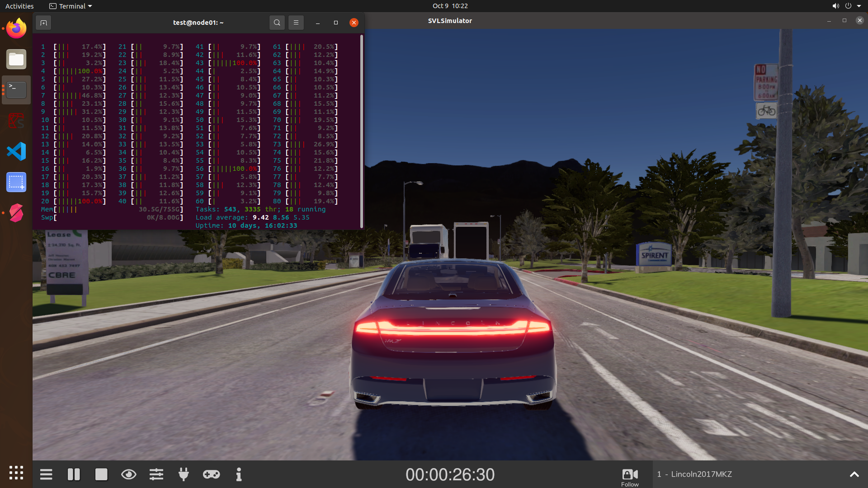Open the sensor visualizer eye icon
The image size is (868, 488).
pos(129,474)
